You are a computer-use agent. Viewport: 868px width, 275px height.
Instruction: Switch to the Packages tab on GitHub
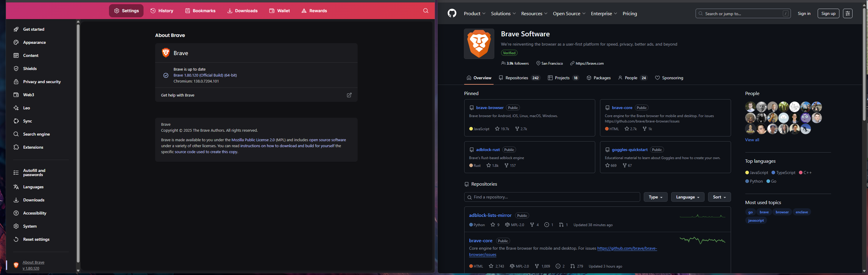point(599,78)
